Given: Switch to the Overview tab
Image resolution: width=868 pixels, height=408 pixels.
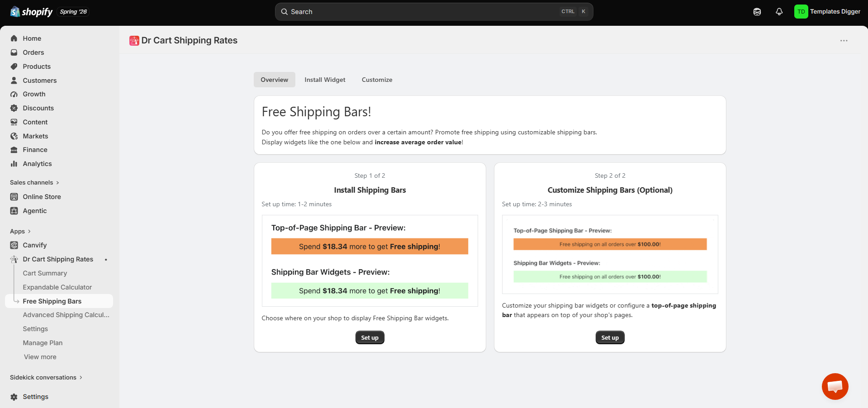Looking at the screenshot, I should point(275,80).
